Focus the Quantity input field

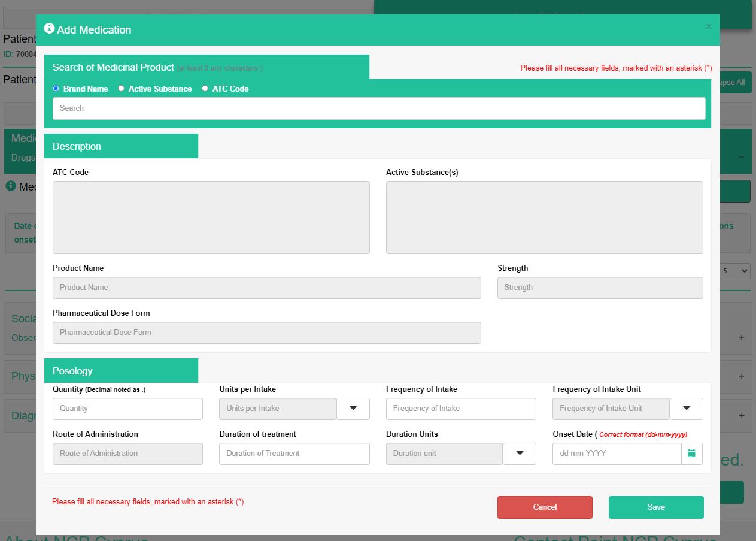pyautogui.click(x=127, y=409)
